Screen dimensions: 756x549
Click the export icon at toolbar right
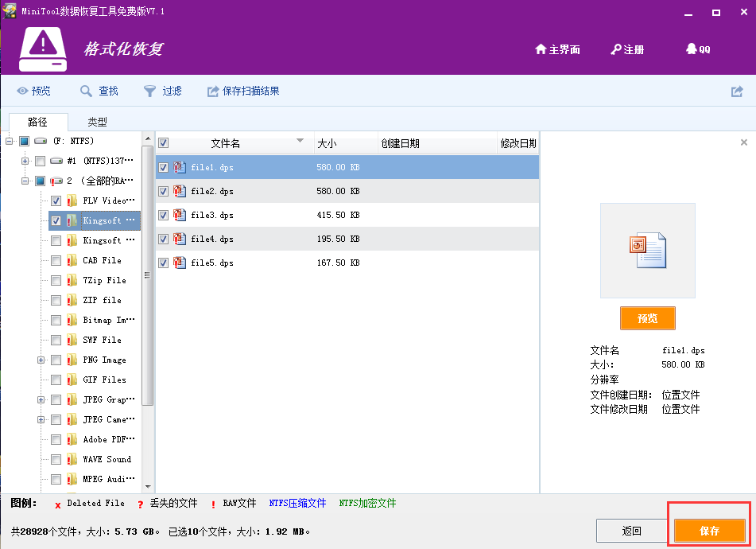737,91
